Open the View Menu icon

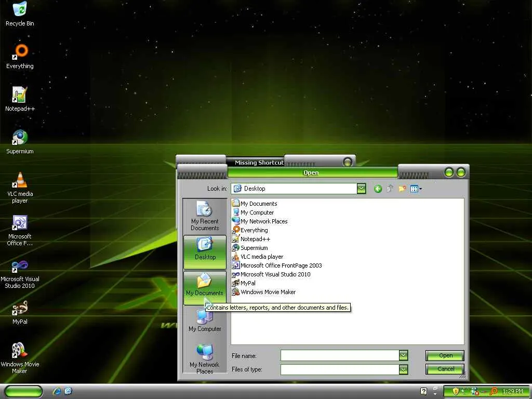(x=416, y=189)
